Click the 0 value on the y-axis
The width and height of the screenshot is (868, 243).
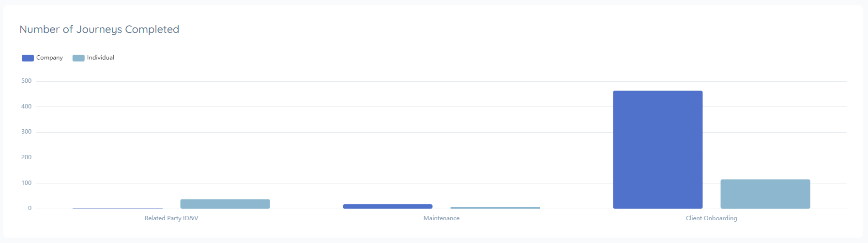point(30,208)
